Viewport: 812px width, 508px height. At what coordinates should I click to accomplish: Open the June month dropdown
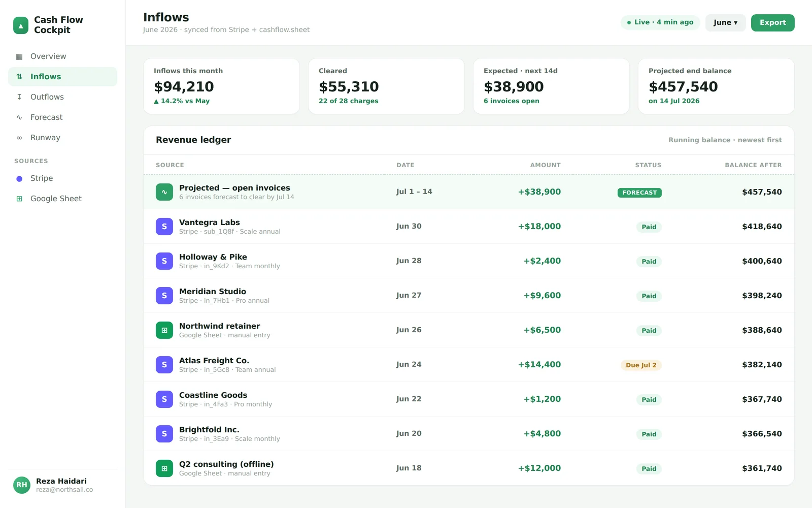725,22
